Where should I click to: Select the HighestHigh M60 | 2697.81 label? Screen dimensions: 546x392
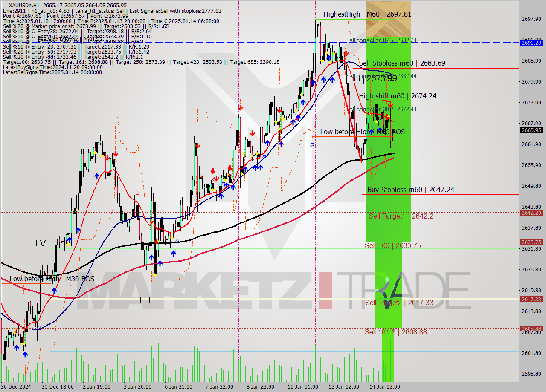pos(367,14)
